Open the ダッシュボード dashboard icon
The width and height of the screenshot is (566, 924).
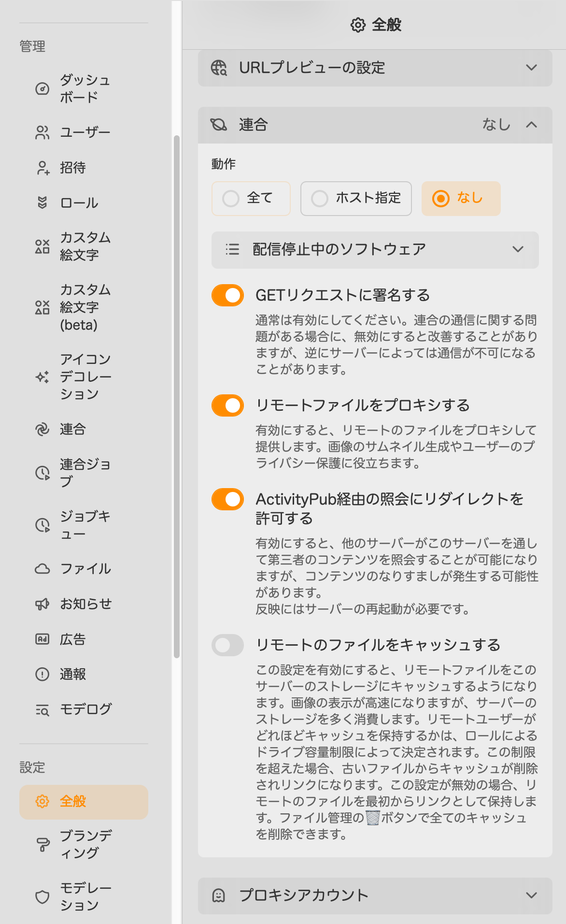pyautogui.click(x=42, y=88)
